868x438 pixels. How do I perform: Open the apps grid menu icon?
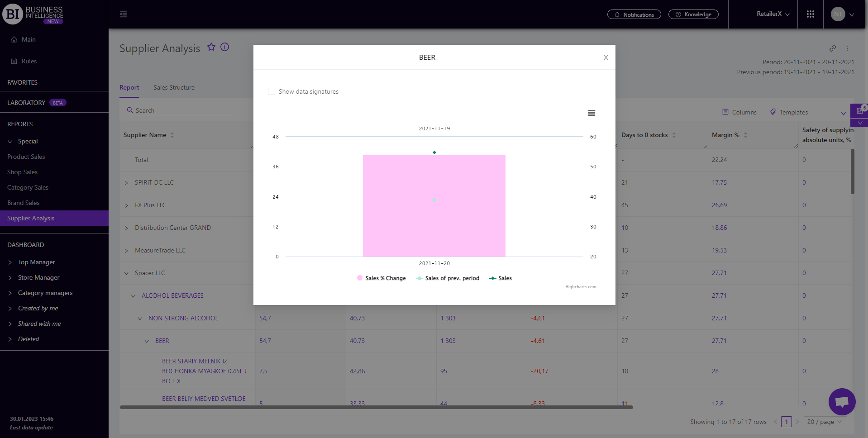[810, 14]
